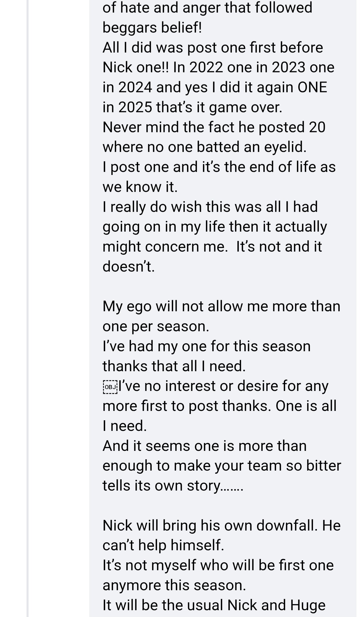Click the line 'And it seems one is more than'
364x617 pixels.
point(204,446)
